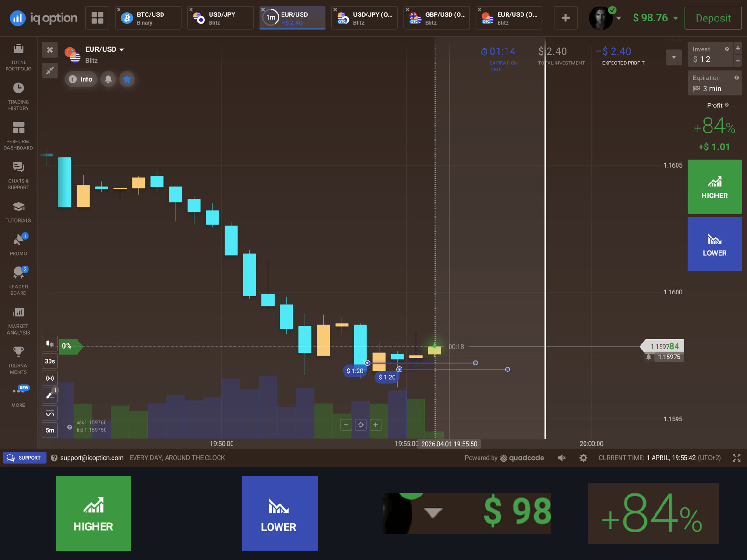Viewport: 747px width, 560px height.
Task: Open the Total Portfolio sidebar icon
Action: [x=18, y=57]
